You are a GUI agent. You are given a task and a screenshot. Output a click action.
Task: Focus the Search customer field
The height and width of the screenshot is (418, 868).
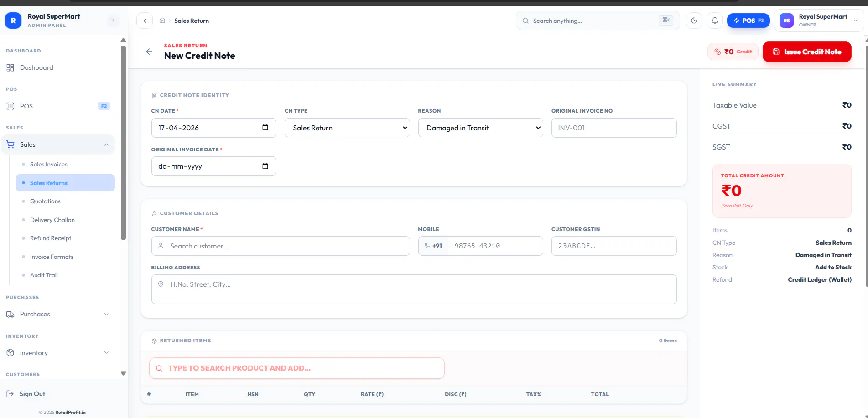[280, 246]
